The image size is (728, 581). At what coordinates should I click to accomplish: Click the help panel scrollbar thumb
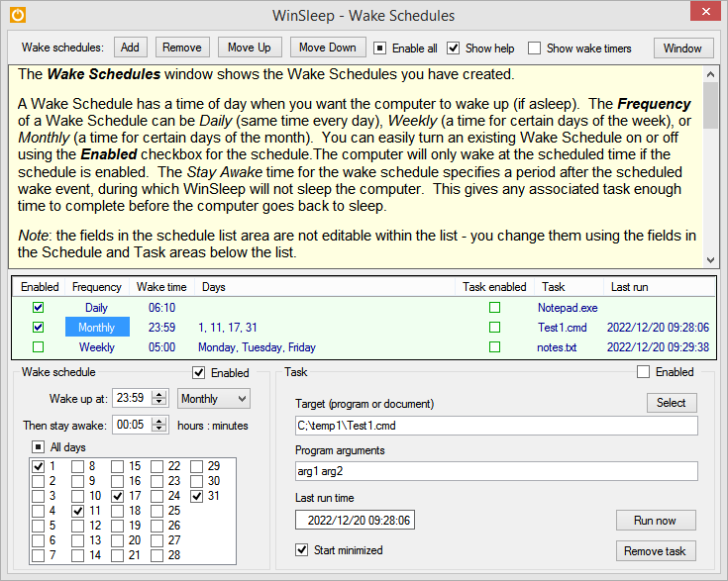click(x=710, y=105)
